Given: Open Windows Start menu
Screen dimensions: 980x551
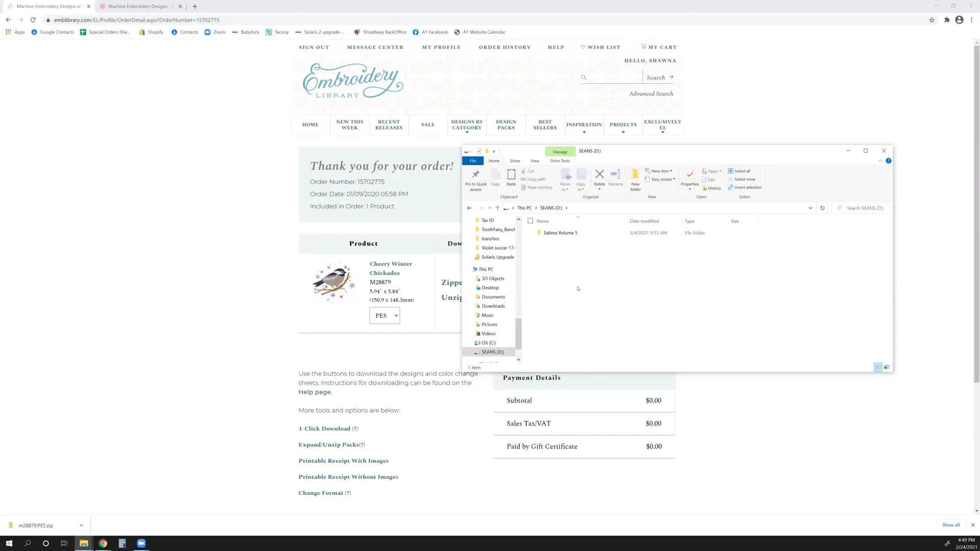Looking at the screenshot, I should point(9,543).
